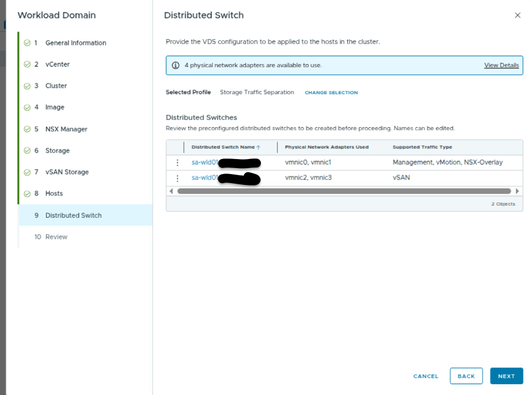
Task: Click the info icon in adapter banner
Action: tap(176, 65)
